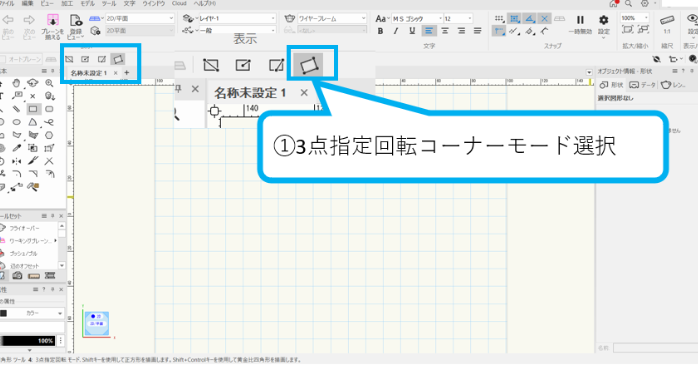Select the Regular Polygon tool

pyautogui.click(x=49, y=135)
